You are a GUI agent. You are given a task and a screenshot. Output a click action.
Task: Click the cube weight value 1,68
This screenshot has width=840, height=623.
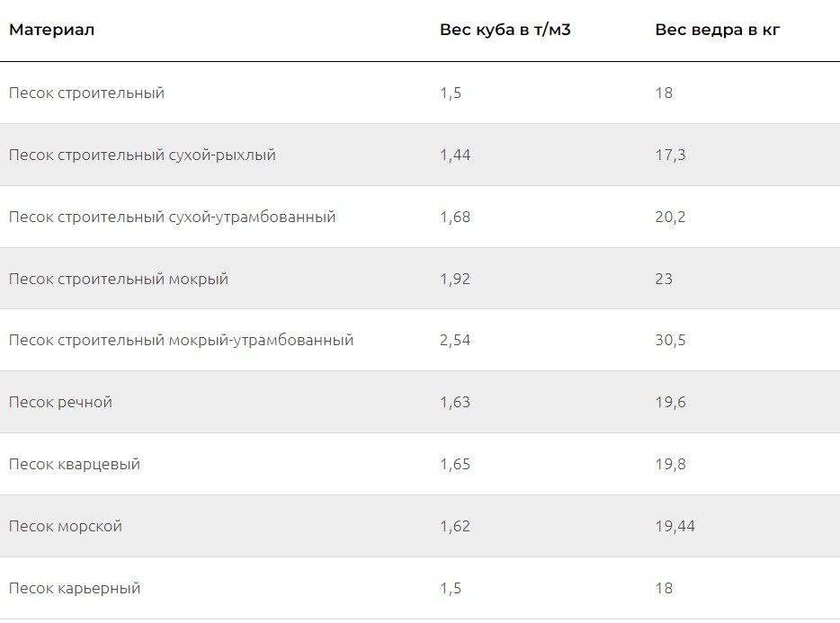click(x=455, y=217)
